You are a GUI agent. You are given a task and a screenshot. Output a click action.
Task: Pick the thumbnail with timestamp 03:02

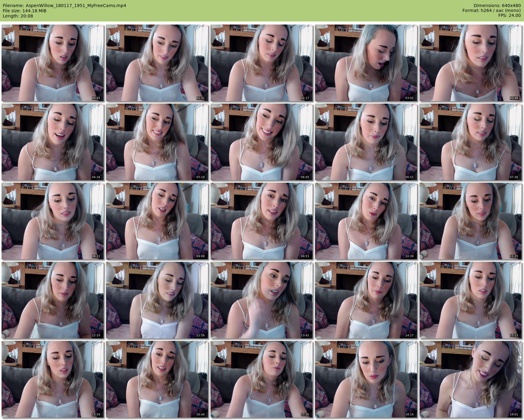tap(366, 63)
